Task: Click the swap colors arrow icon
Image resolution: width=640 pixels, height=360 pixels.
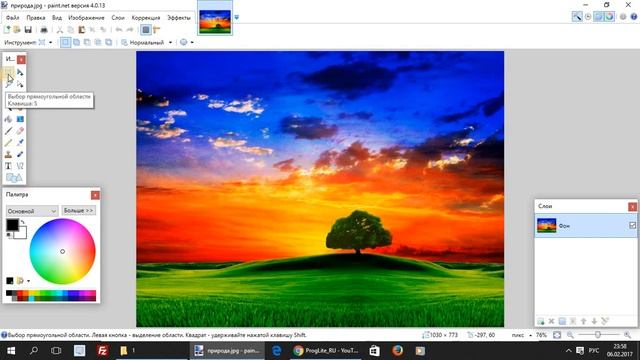Action: (23, 222)
